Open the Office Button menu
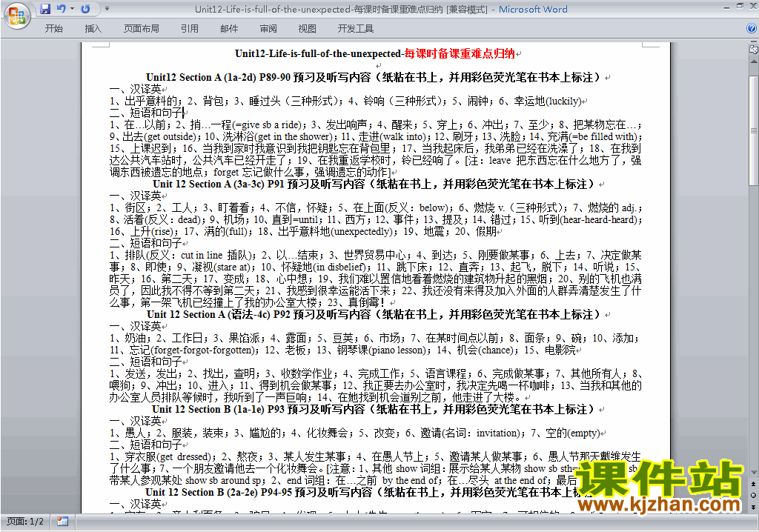 [x=17, y=16]
